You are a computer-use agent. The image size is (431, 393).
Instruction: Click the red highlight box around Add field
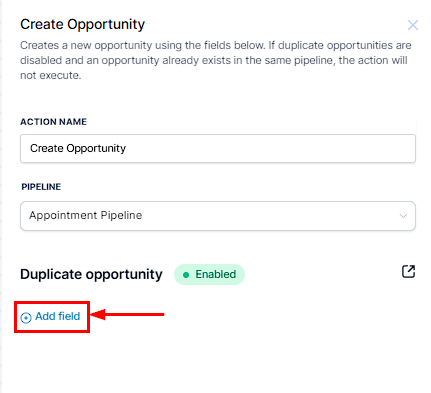(x=52, y=317)
